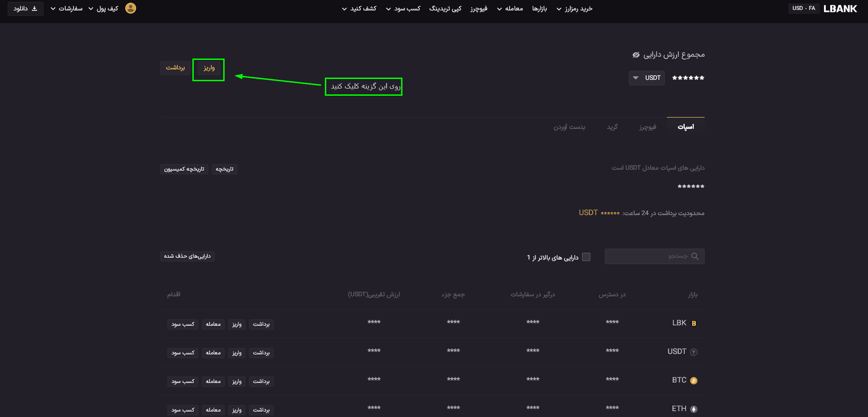
Task: Click the ETH market name
Action: [679, 409]
